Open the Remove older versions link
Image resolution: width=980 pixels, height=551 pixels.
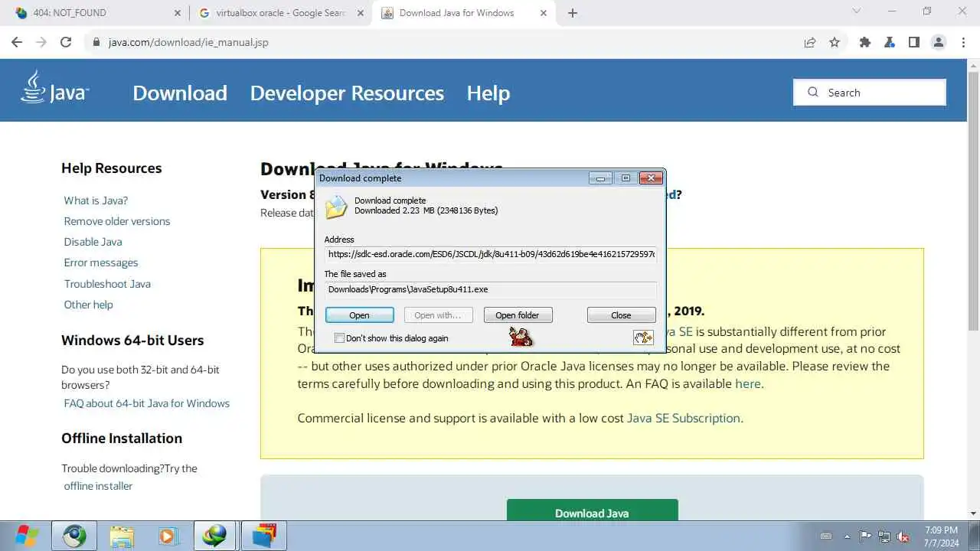(117, 221)
